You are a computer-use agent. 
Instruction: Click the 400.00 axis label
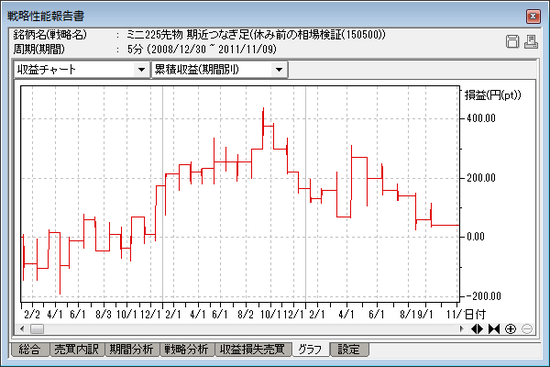481,118
